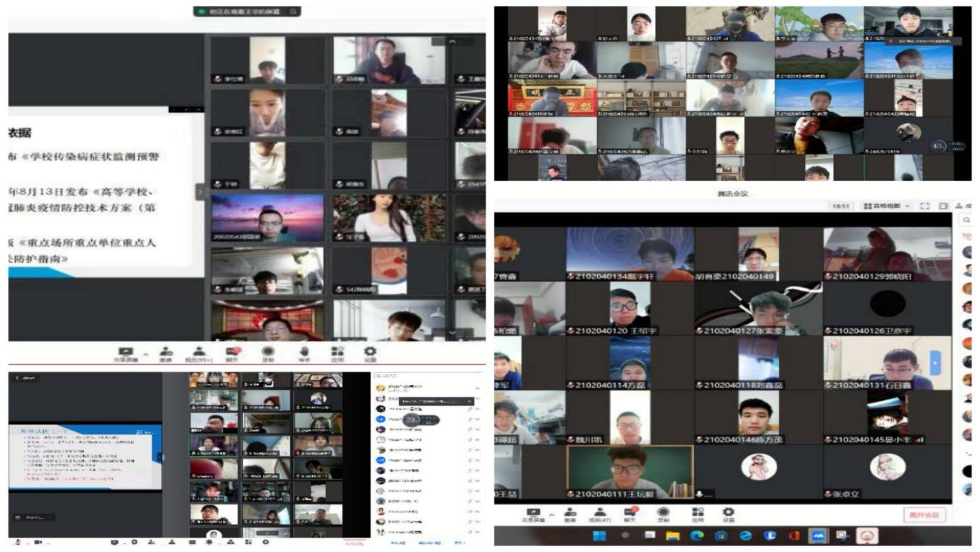Image resolution: width=980 pixels, height=552 pixels.
Task: Toggle the side panel icon right of fullscreen
Action: [943, 206]
